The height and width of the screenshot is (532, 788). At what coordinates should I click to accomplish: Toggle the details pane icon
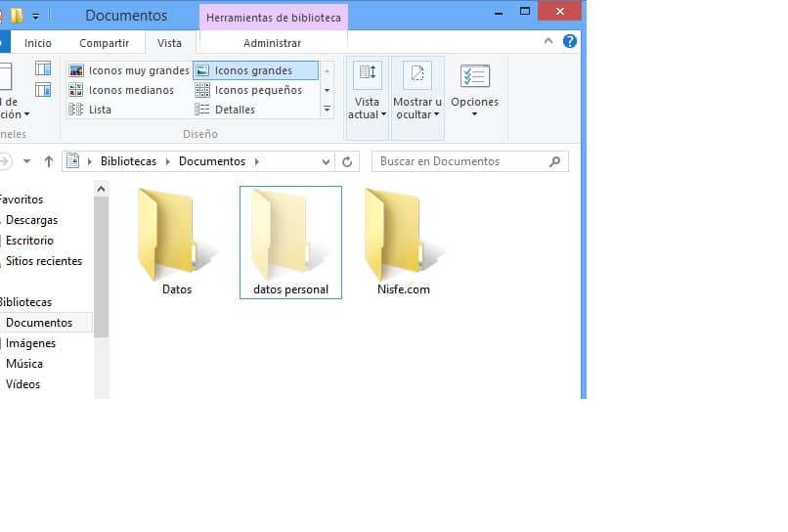click(x=43, y=90)
